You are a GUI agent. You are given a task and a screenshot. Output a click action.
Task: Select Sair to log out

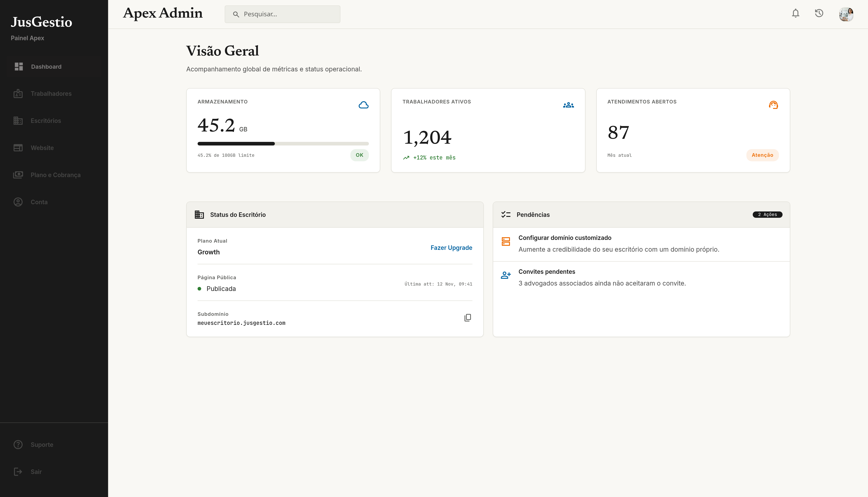(x=54, y=472)
